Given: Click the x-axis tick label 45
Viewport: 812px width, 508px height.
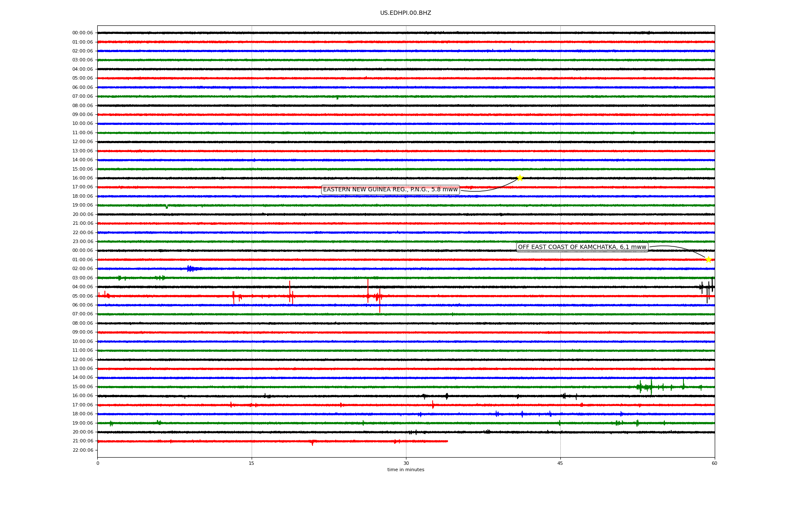Looking at the screenshot, I should [x=560, y=463].
